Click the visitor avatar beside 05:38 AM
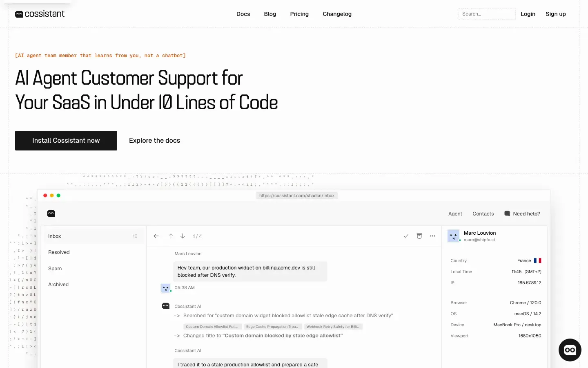588x368 pixels. tap(165, 288)
